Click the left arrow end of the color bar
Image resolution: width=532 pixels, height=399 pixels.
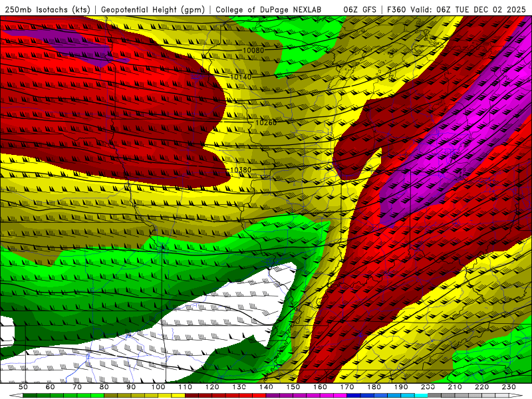point(16,395)
